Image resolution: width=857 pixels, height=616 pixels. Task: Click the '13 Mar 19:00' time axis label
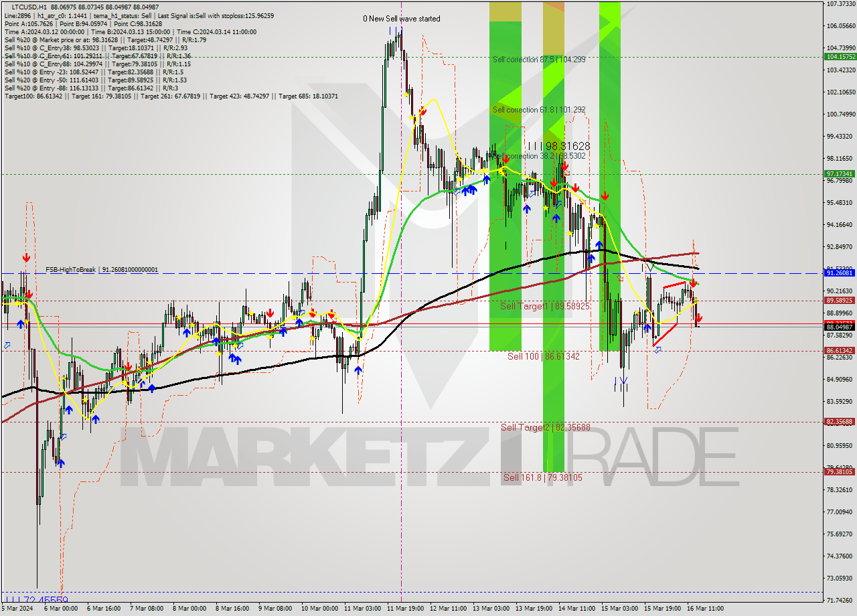pyautogui.click(x=533, y=609)
